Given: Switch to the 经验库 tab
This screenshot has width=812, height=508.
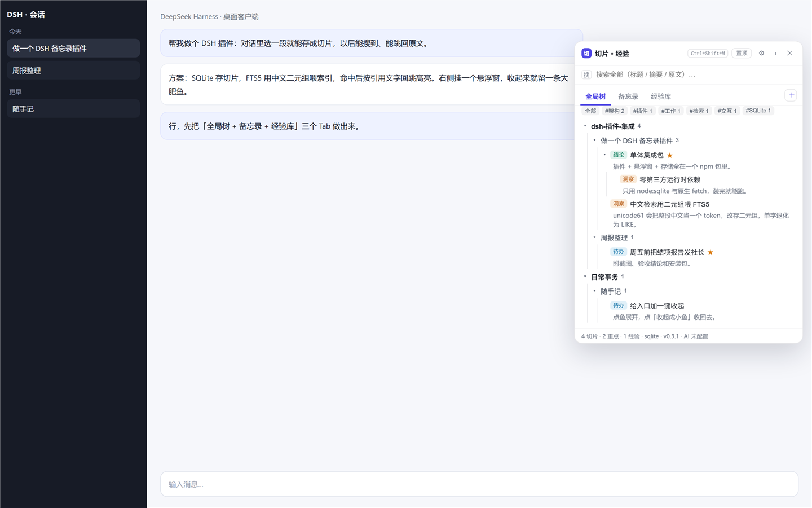Looking at the screenshot, I should coord(661,97).
